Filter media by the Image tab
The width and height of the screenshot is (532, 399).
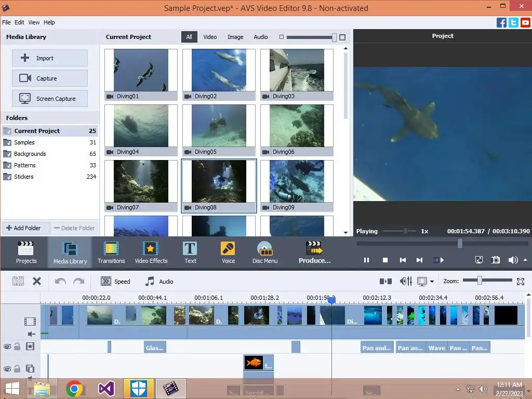235,37
